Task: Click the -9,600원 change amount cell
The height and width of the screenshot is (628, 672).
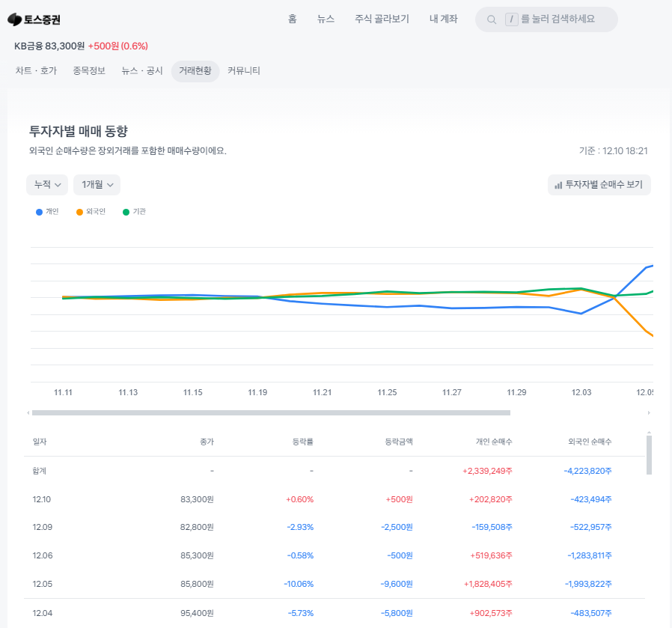Action: [x=397, y=584]
